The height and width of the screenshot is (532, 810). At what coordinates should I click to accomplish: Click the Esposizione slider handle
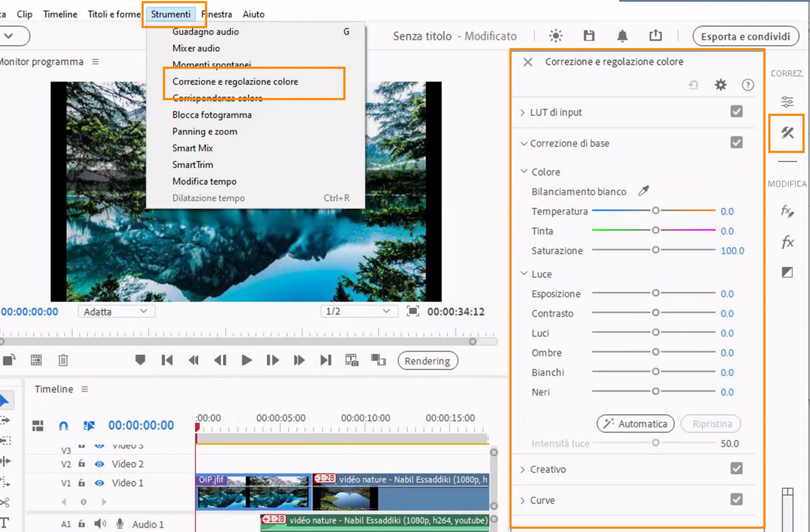(x=656, y=293)
